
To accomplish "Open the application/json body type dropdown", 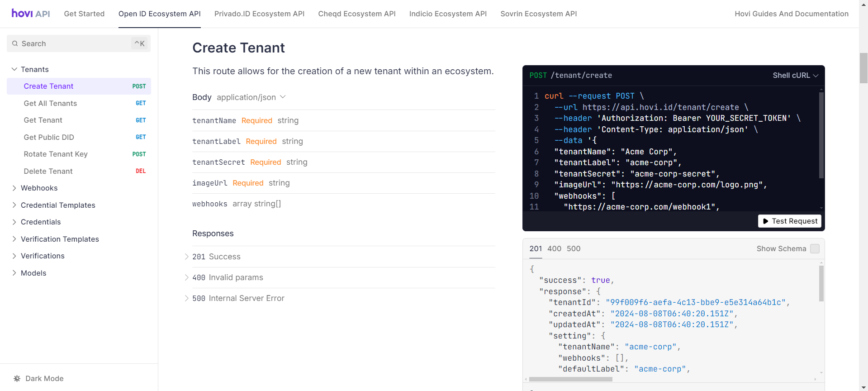I will [251, 97].
